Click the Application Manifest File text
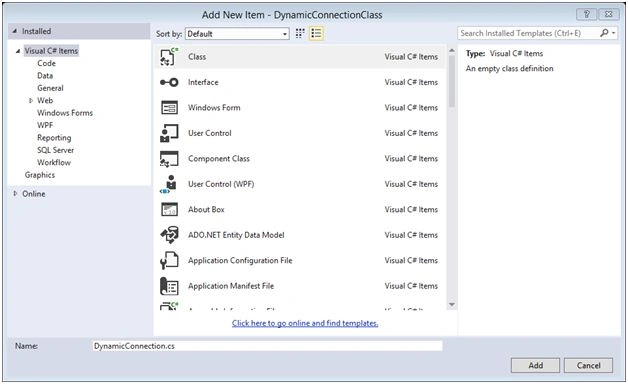The width and height of the screenshot is (628, 384). tap(231, 286)
